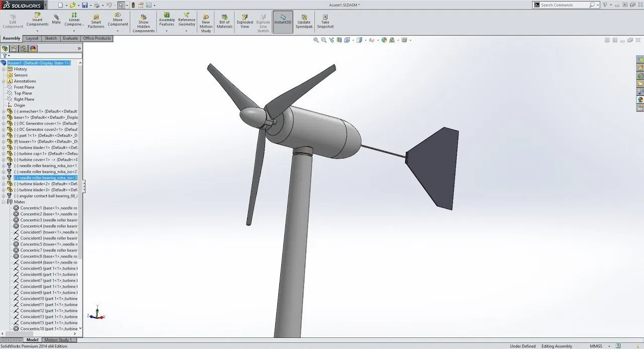Screen dimensions: 644x349
Task: Click the Save icon
Action: (85, 5)
